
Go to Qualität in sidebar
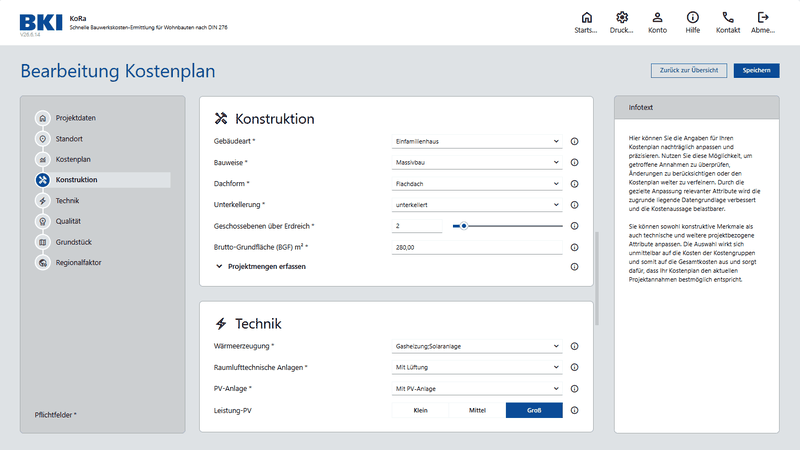coord(68,221)
